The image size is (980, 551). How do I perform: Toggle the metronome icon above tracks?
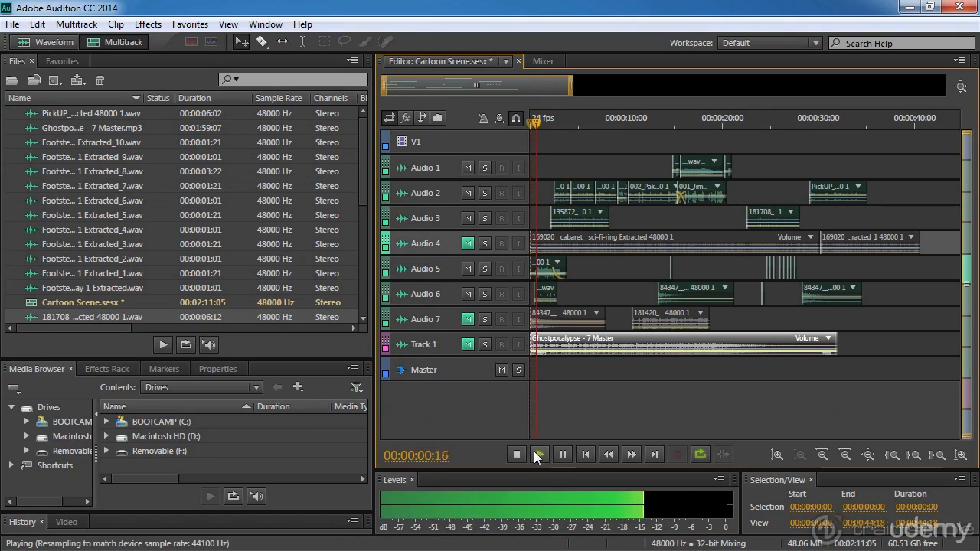pos(483,118)
